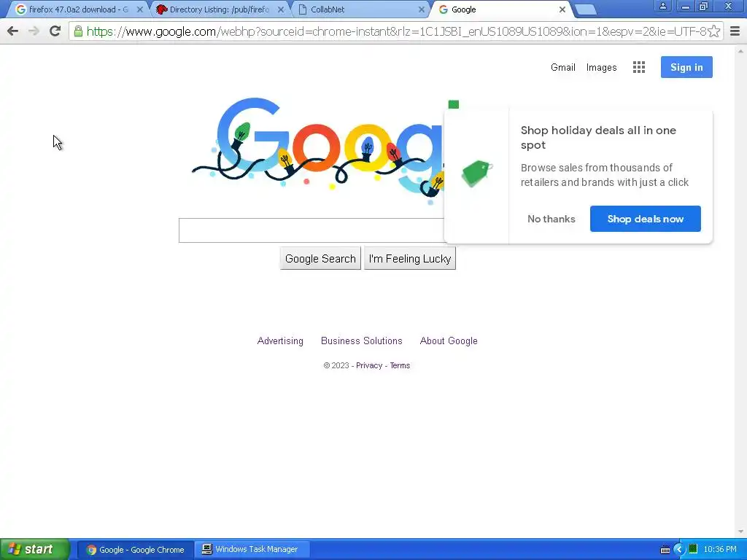Viewport: 747px width, 560px height.
Task: Close the Directory Listing tab
Action: pyautogui.click(x=281, y=9)
